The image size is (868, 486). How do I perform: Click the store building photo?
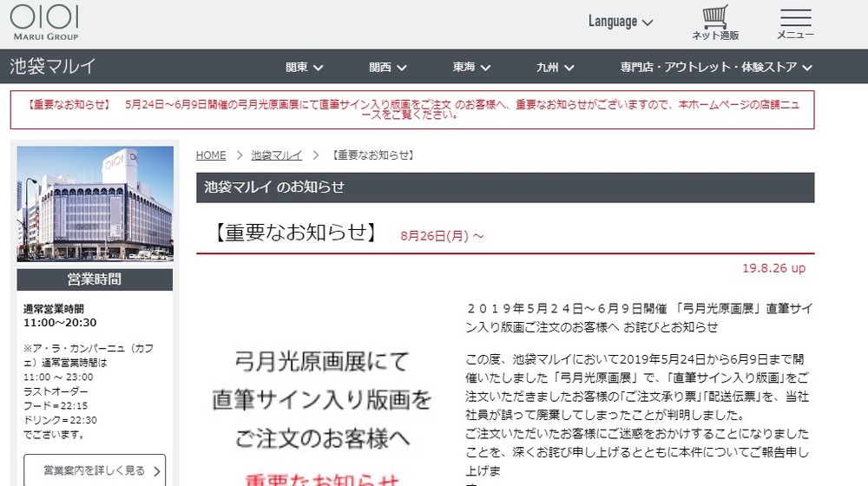click(x=95, y=204)
